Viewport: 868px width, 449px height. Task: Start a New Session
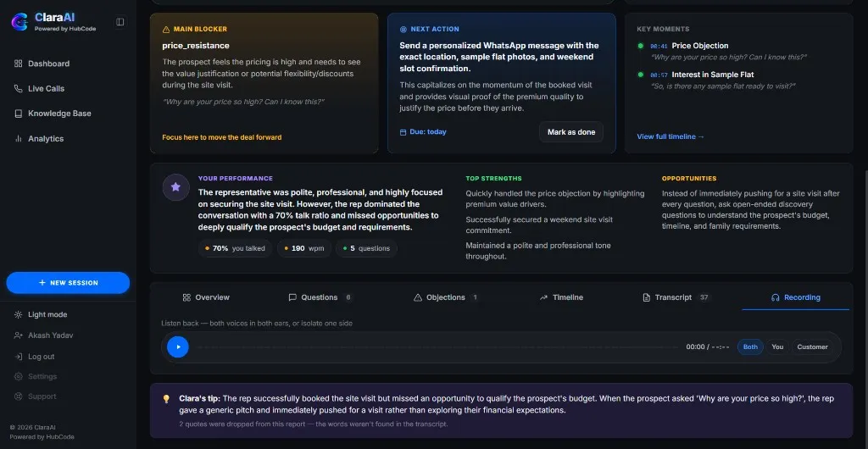click(x=68, y=283)
